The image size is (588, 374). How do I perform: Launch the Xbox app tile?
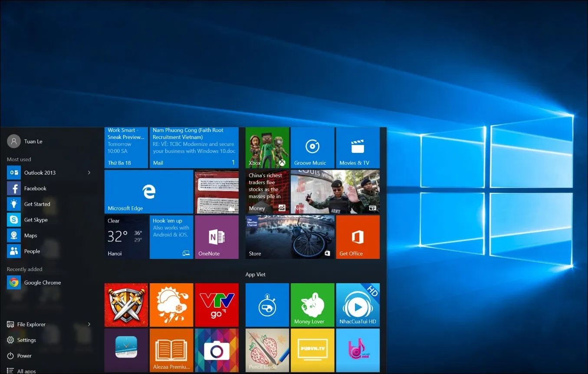click(x=267, y=147)
